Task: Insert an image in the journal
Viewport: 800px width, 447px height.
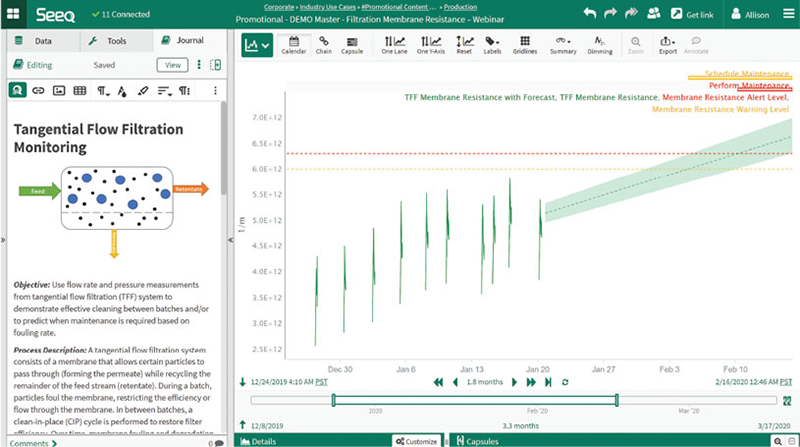Action: [x=58, y=90]
